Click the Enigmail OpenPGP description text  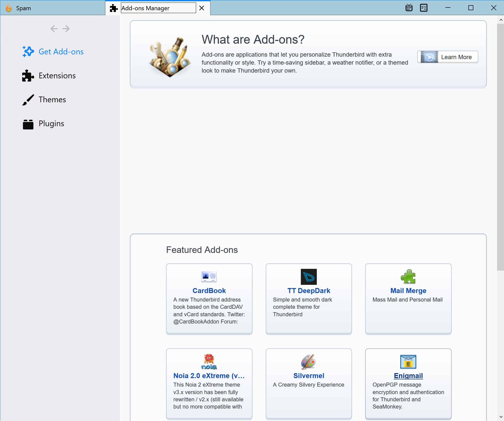408,396
